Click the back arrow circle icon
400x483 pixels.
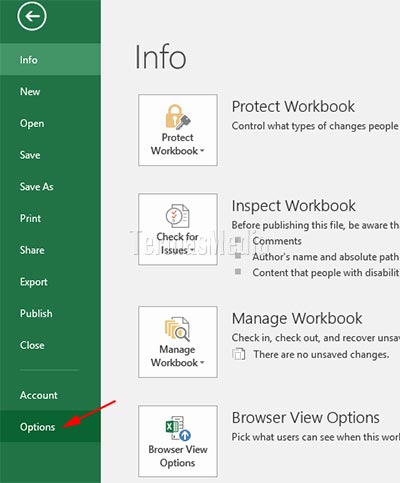pyautogui.click(x=32, y=16)
